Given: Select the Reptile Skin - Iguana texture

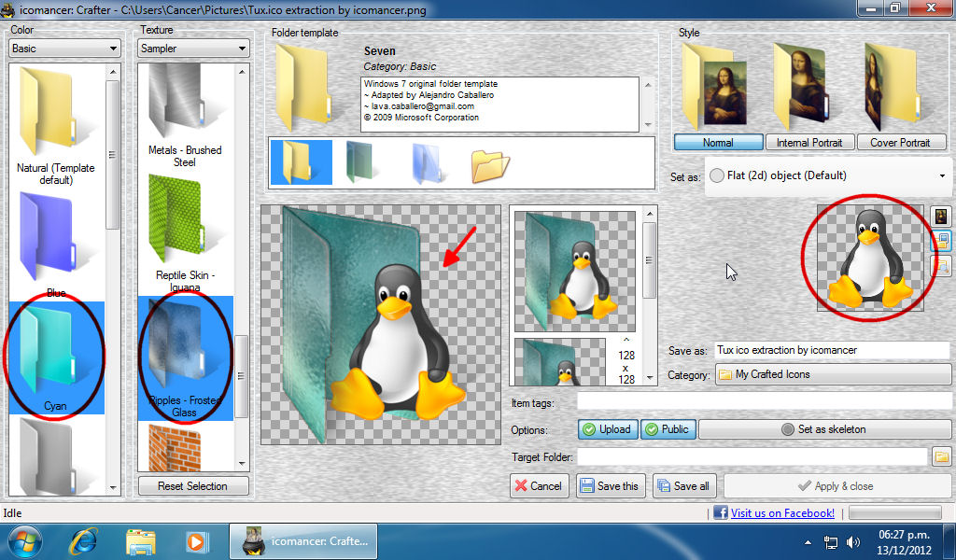Looking at the screenshot, I should pos(185,232).
